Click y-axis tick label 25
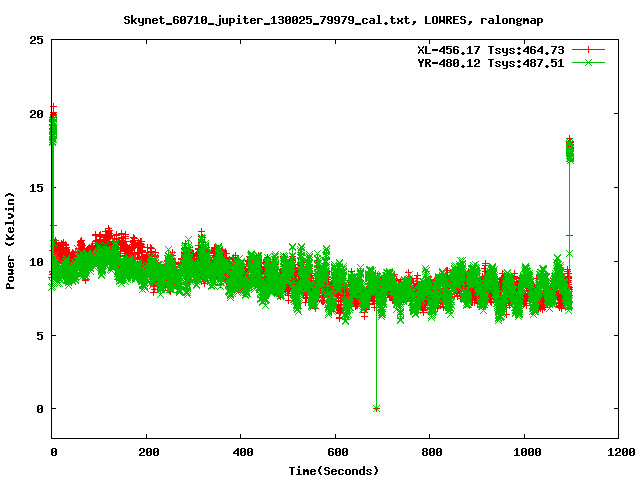Viewport: 640px width, 480px height. point(36,40)
